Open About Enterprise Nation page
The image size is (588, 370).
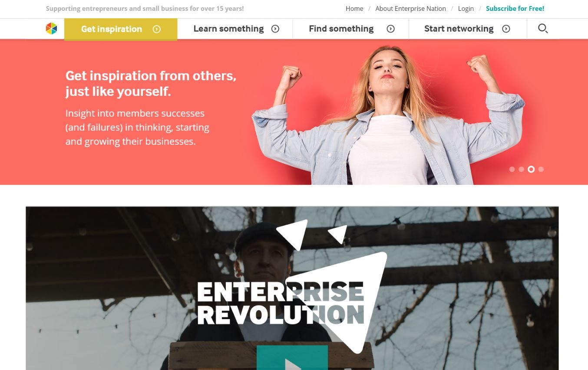(x=410, y=9)
